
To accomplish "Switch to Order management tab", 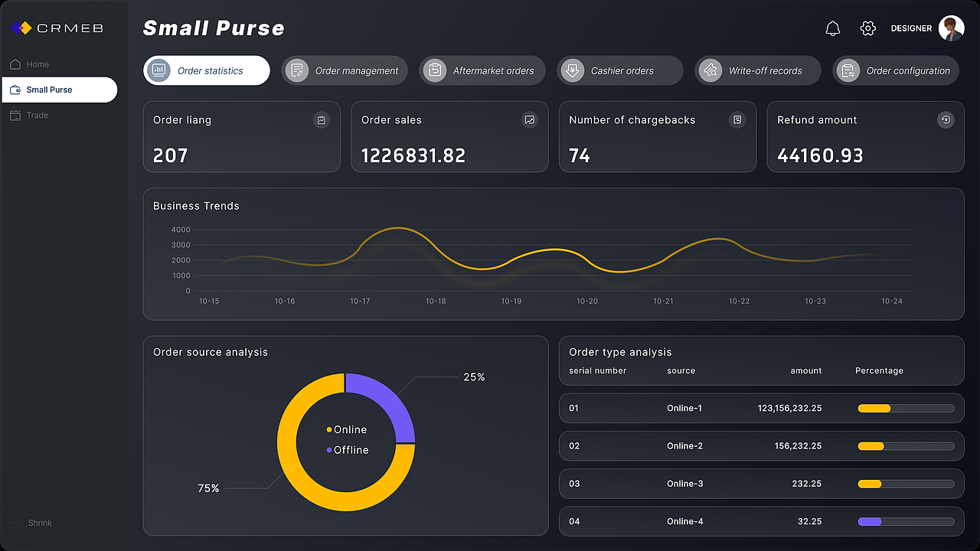I will click(x=345, y=70).
